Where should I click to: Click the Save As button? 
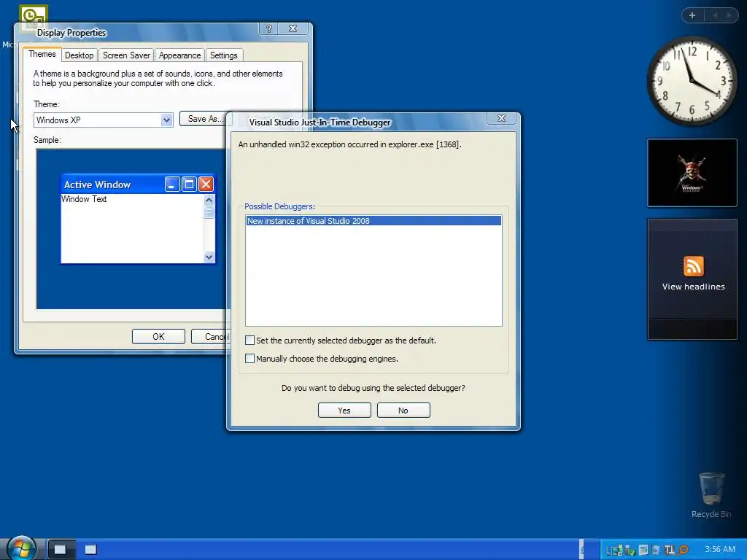[204, 119]
